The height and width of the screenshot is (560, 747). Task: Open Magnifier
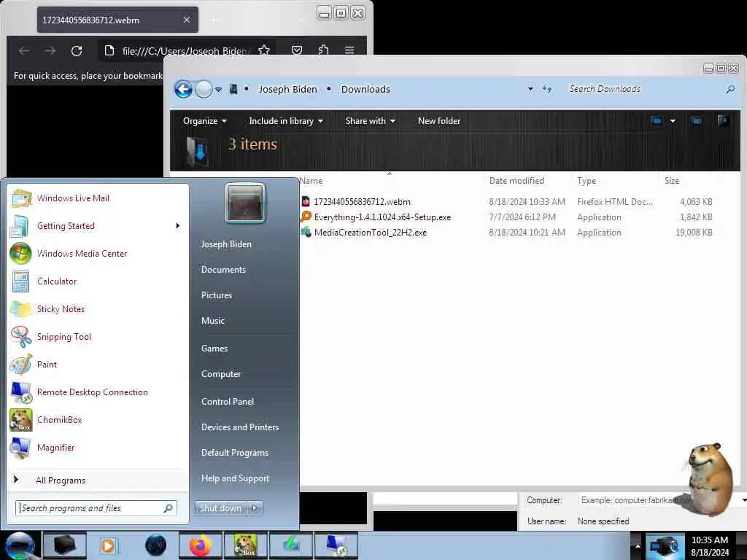(x=55, y=448)
